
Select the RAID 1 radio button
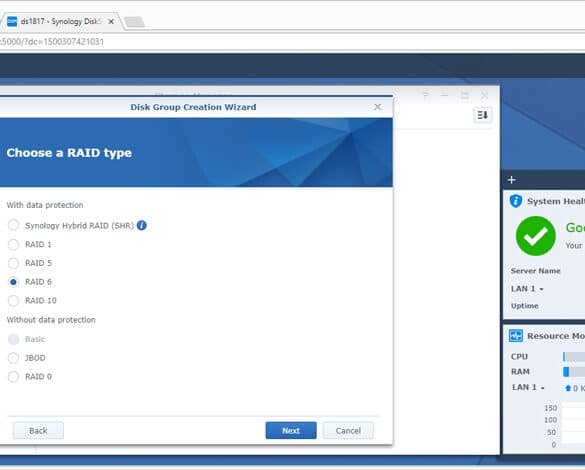coord(13,245)
